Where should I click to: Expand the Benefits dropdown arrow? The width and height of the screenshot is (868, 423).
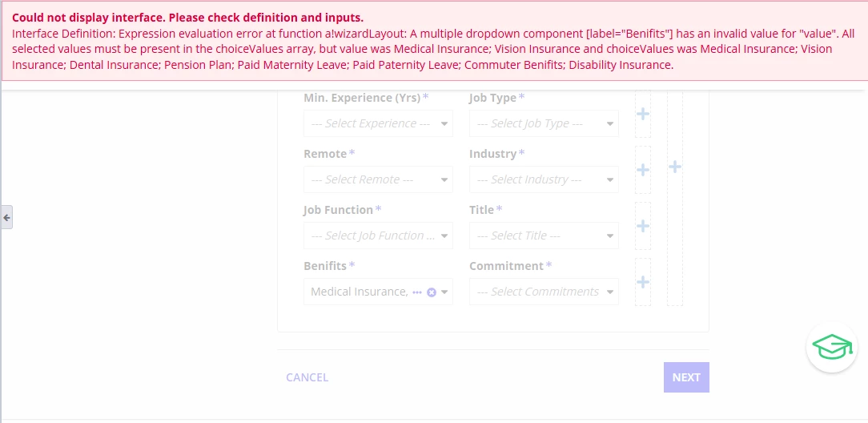444,292
